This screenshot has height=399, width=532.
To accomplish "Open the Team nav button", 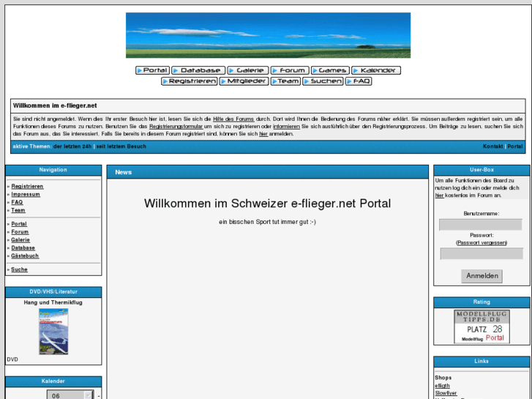I will tap(285, 81).
